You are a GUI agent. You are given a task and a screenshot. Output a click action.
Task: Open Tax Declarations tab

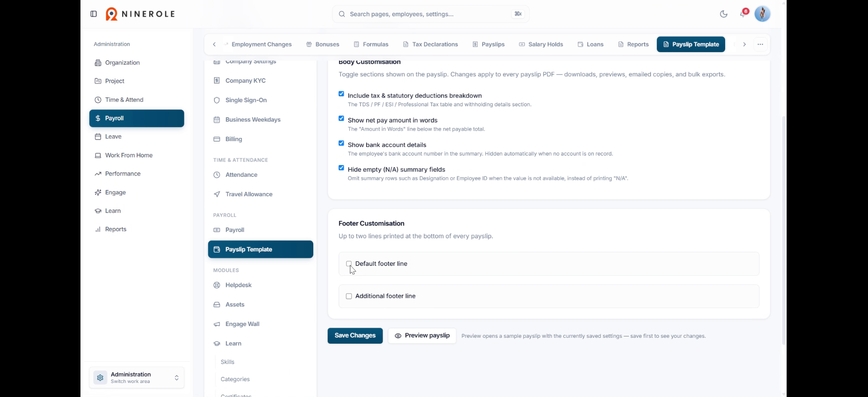tap(430, 44)
